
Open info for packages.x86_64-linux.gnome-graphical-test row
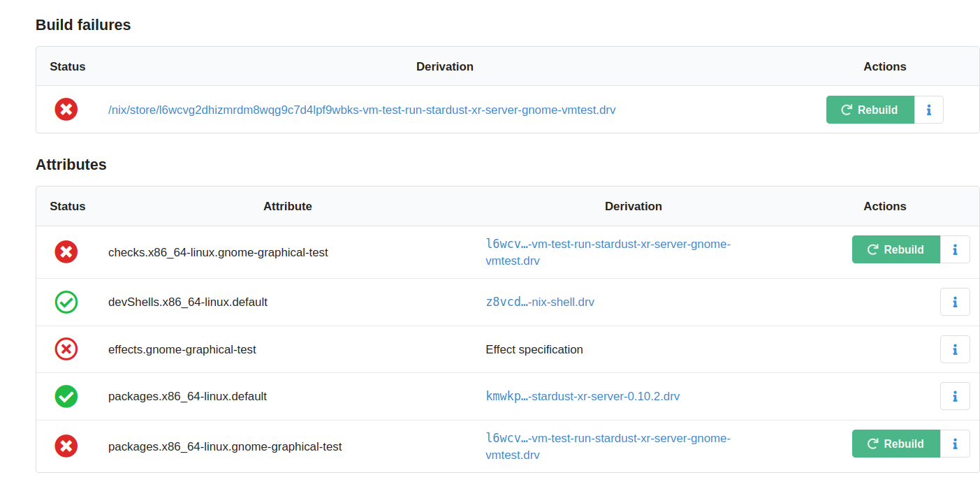[x=955, y=444]
